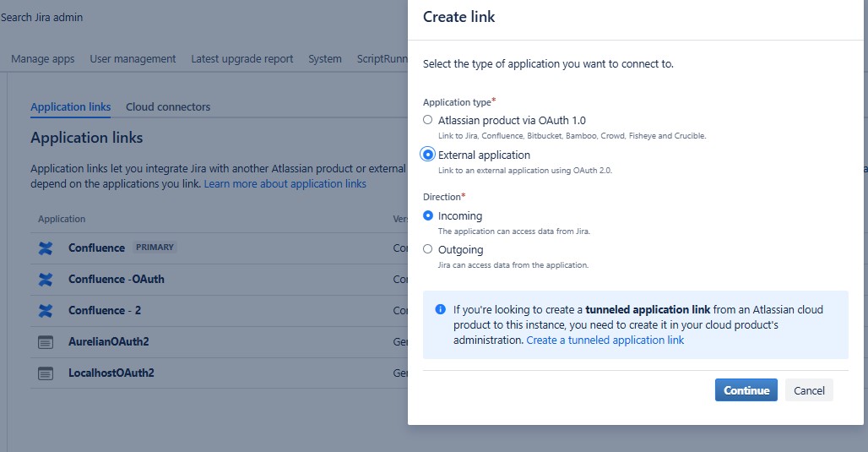Viewport: 868px width, 452px height.
Task: Click the Confluence -OAuth row icon
Action: tap(46, 279)
